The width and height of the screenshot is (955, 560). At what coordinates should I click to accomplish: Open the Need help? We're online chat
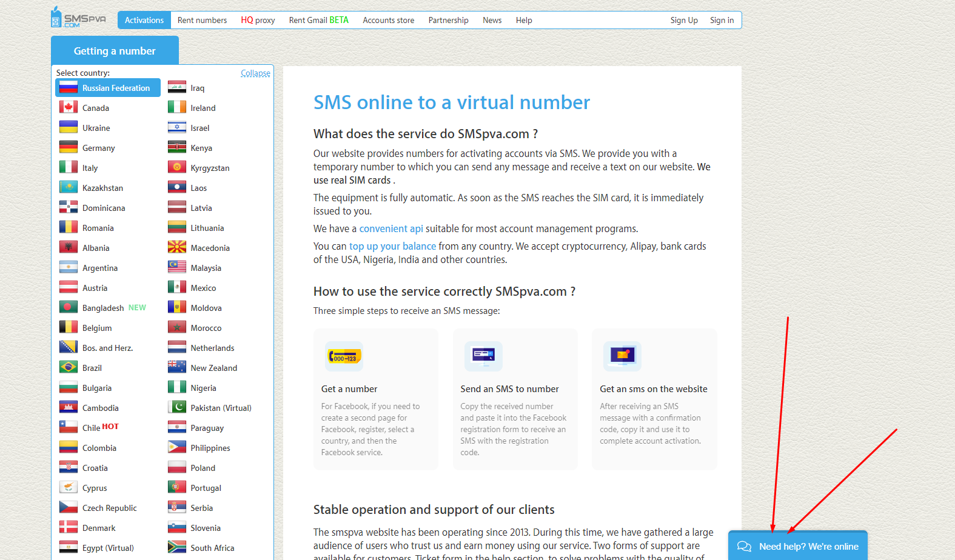(798, 545)
